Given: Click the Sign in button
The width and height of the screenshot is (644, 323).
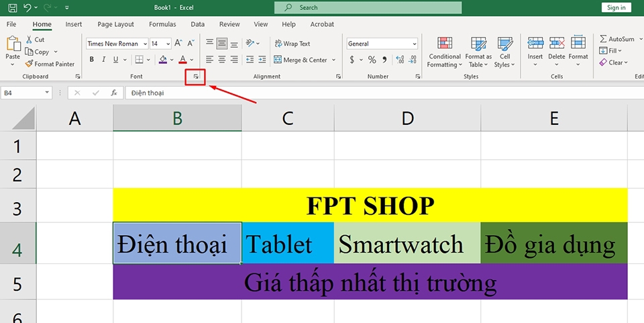Looking at the screenshot, I should 616,7.
